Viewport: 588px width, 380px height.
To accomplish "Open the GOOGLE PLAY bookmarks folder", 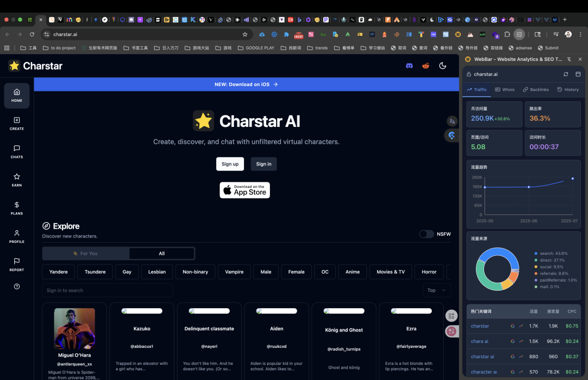I will (256, 48).
